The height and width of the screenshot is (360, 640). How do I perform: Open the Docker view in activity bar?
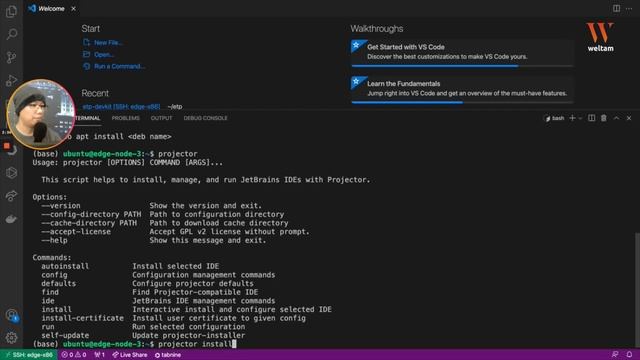pyautogui.click(x=11, y=219)
